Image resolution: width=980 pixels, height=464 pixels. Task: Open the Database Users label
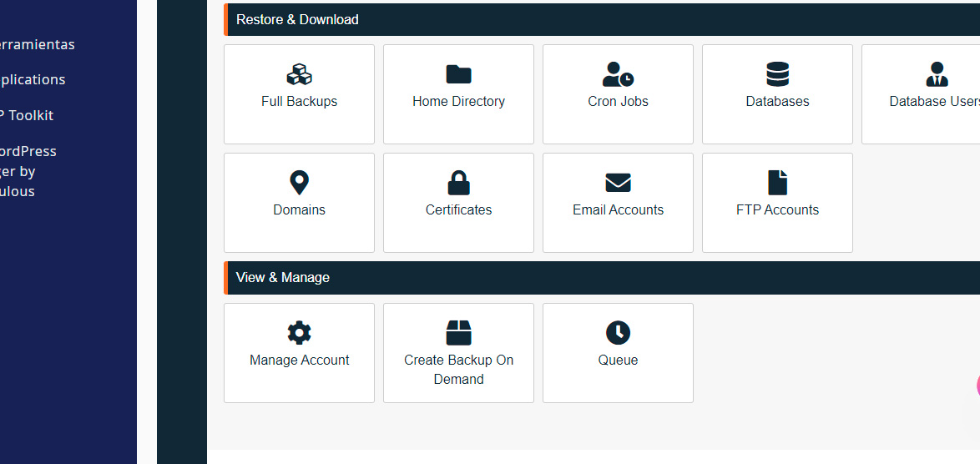coord(934,101)
